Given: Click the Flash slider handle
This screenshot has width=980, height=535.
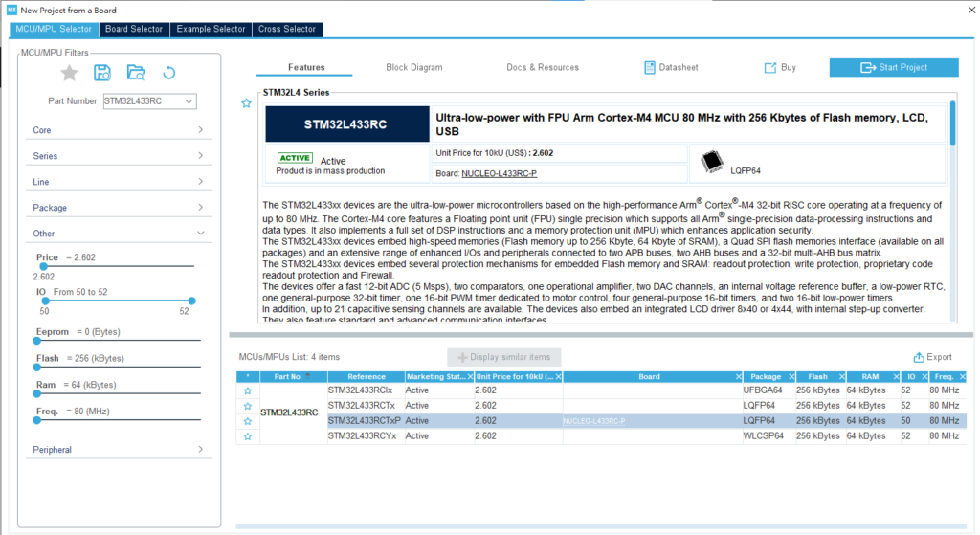Looking at the screenshot, I should [37, 368].
